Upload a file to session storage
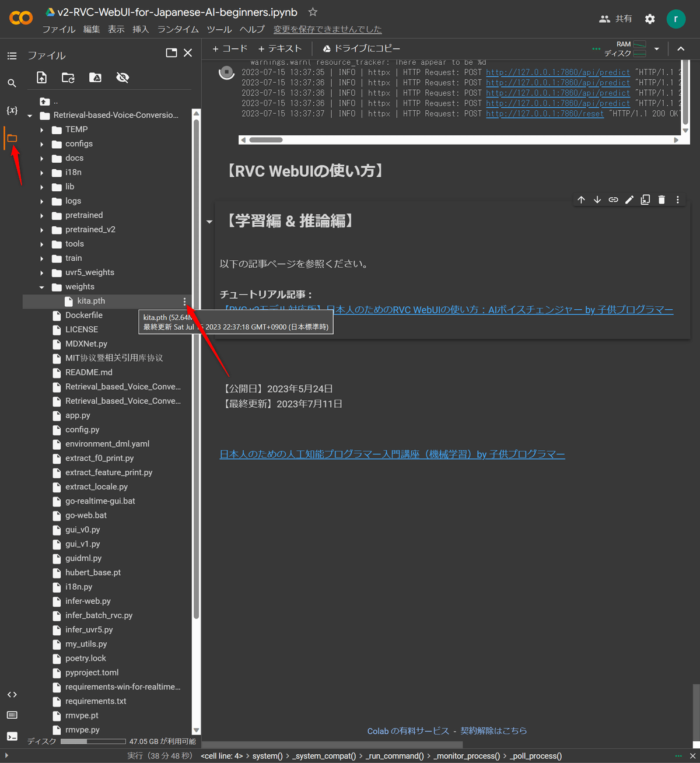This screenshot has height=763, width=700. click(x=41, y=78)
